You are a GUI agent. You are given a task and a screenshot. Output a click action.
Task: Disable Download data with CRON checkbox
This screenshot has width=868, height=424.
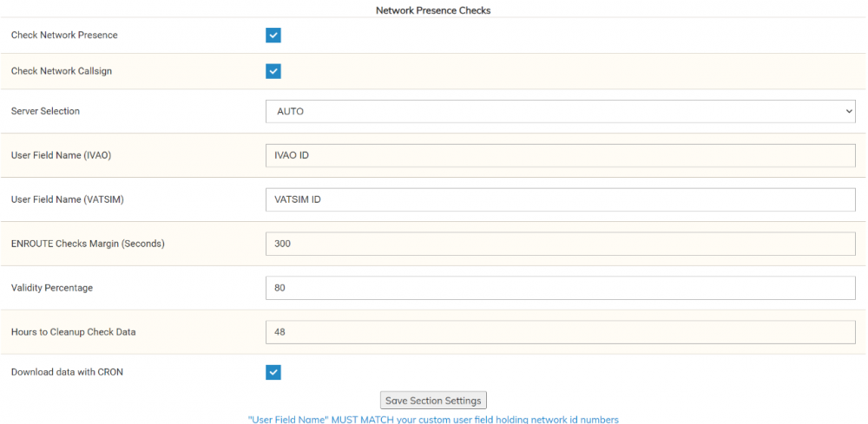273,372
